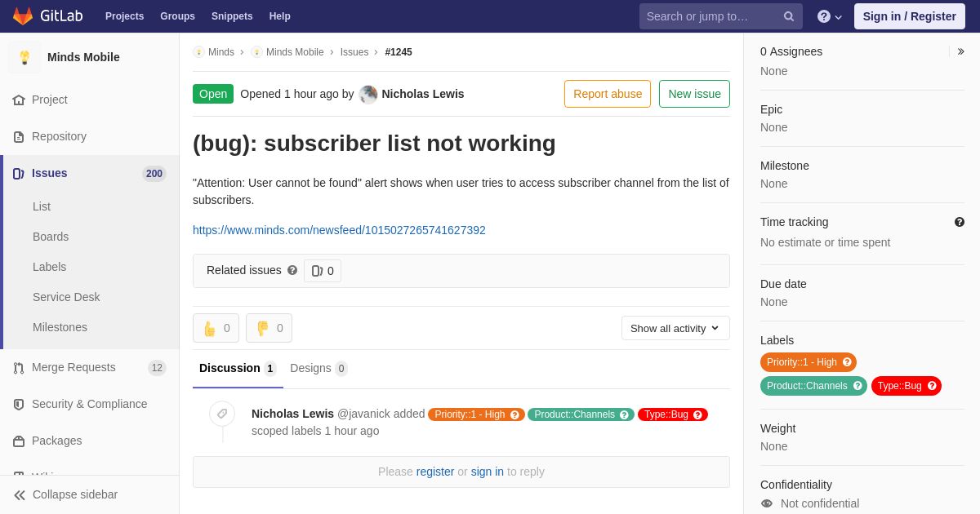Click the @javanick username

tap(363, 414)
